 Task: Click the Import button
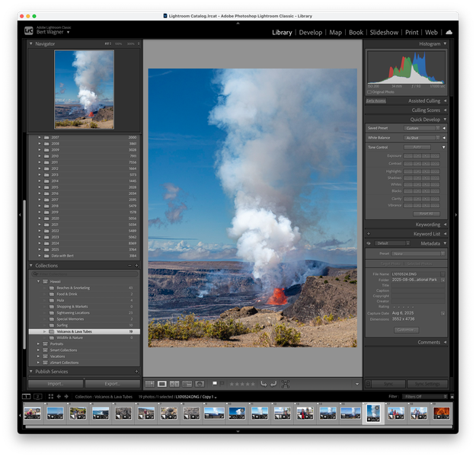[56, 384]
